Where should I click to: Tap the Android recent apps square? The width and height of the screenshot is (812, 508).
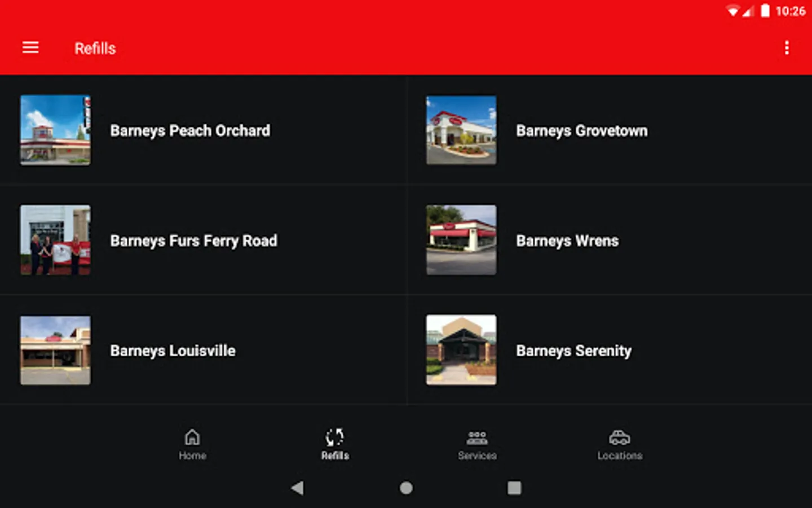tap(514, 488)
